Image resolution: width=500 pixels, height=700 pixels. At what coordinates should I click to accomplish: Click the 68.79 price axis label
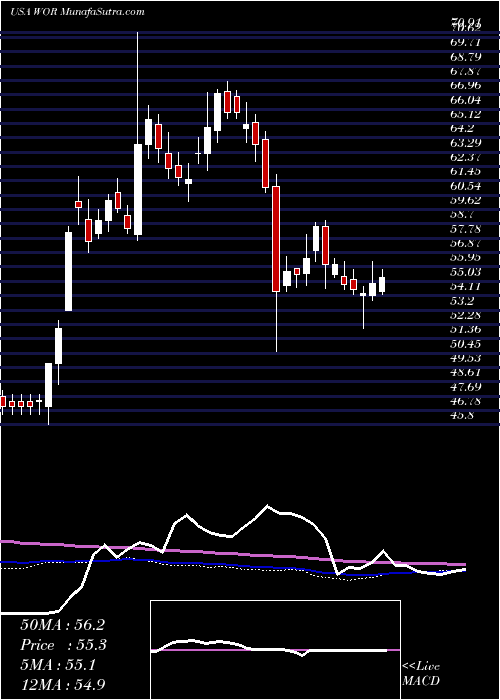465,57
